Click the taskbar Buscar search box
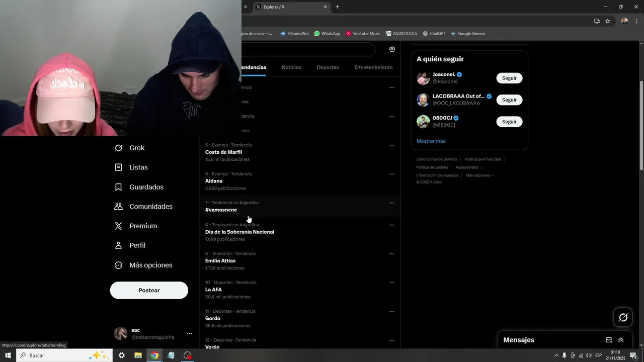Image resolution: width=644 pixels, height=362 pixels. point(64,355)
